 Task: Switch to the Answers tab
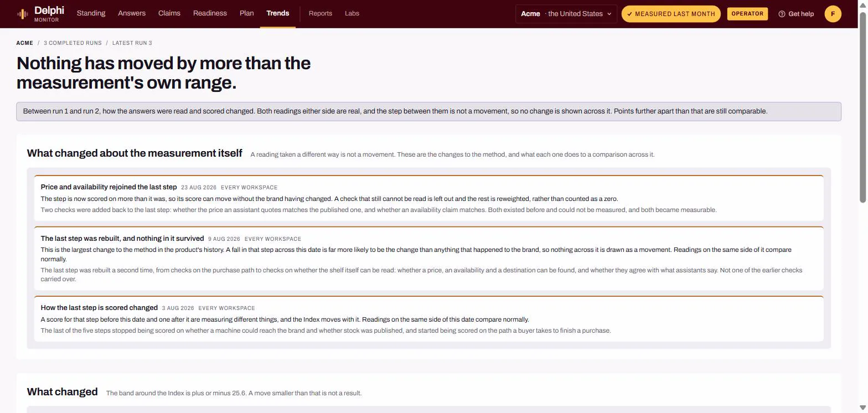[x=132, y=13]
